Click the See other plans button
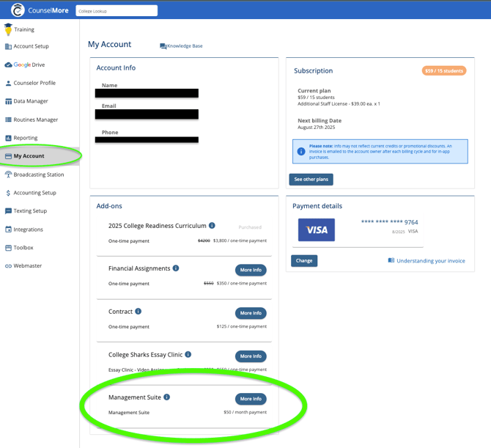 pyautogui.click(x=311, y=179)
